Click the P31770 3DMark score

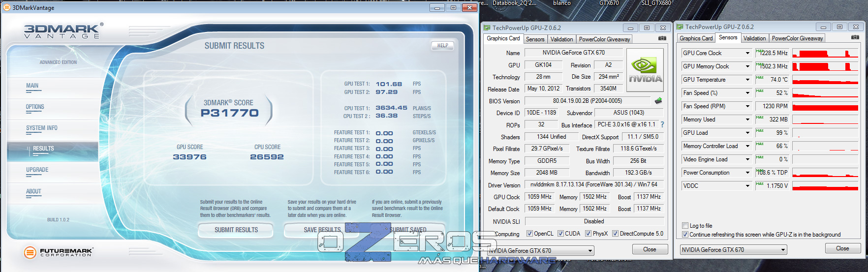point(229,113)
